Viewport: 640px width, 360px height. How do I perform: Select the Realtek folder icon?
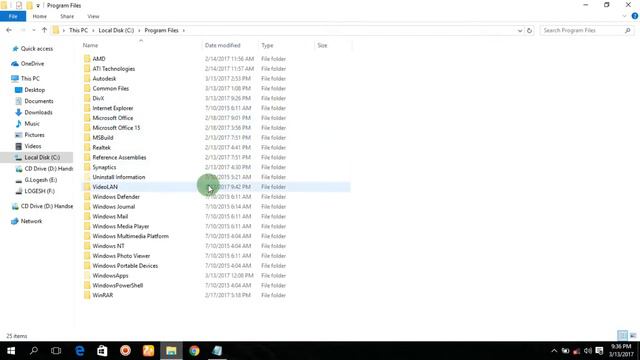pos(87,147)
